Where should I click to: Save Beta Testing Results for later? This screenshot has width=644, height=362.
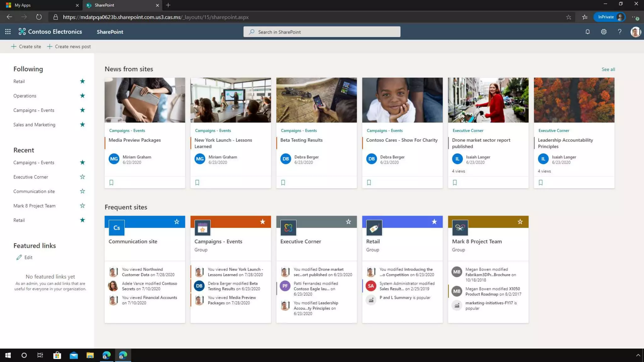tap(283, 183)
